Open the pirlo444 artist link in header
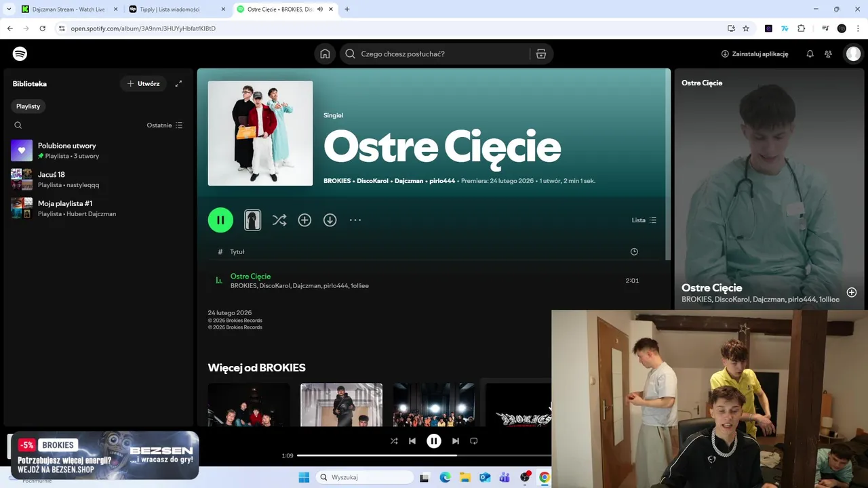868x488 pixels. pos(442,181)
